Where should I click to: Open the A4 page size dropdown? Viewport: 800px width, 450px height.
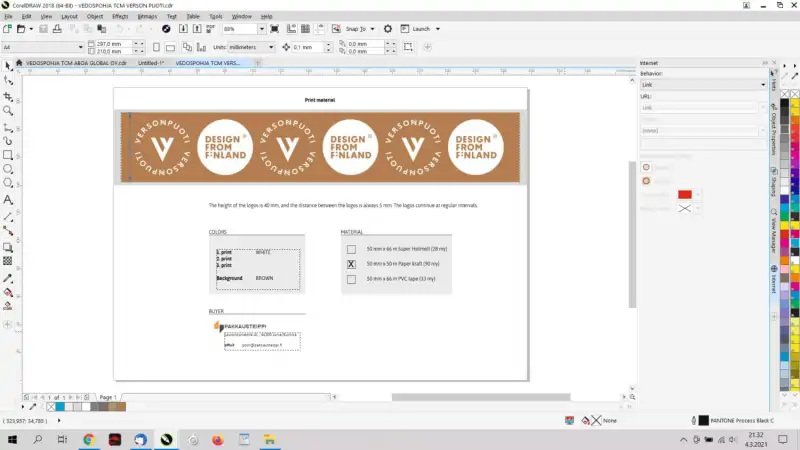point(80,47)
